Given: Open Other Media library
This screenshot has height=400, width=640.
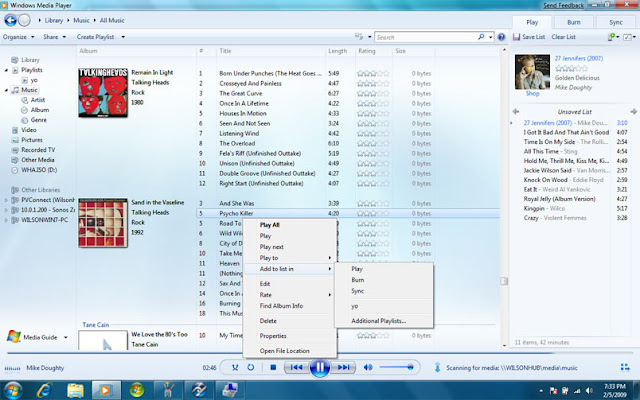Looking at the screenshot, I should coord(38,160).
